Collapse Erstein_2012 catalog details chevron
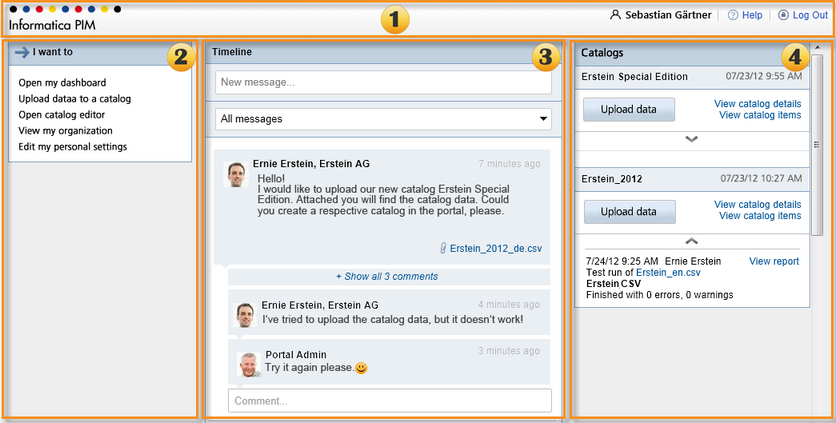 click(692, 241)
